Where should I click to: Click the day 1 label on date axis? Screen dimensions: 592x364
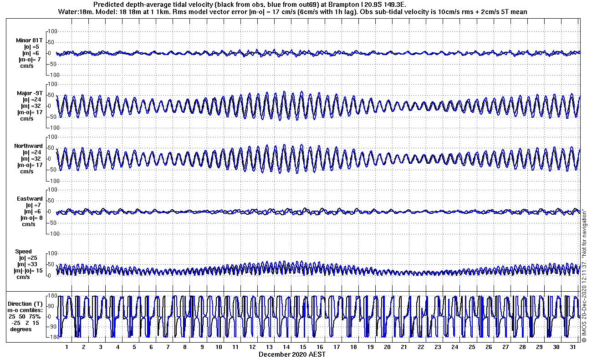[x=67, y=347]
